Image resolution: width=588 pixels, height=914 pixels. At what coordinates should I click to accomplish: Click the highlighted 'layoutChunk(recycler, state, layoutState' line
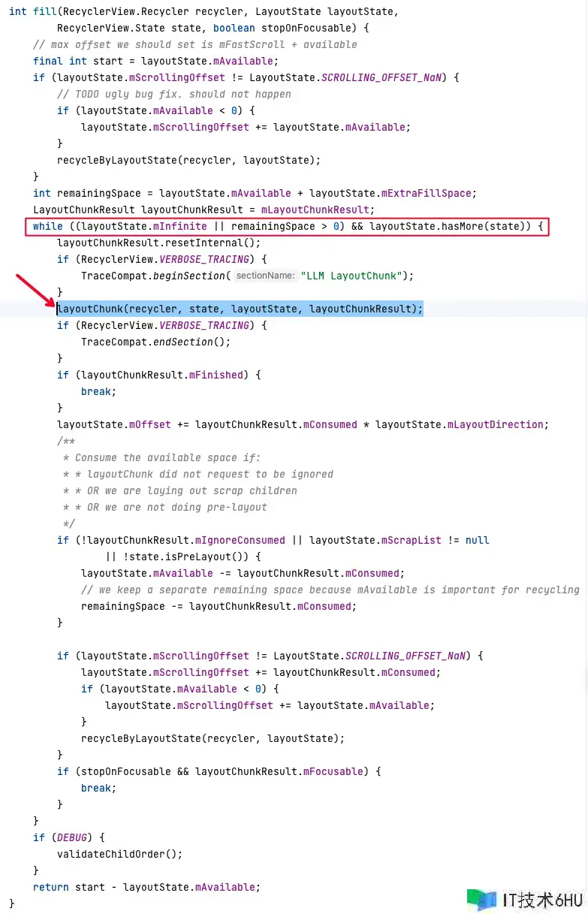click(x=240, y=309)
